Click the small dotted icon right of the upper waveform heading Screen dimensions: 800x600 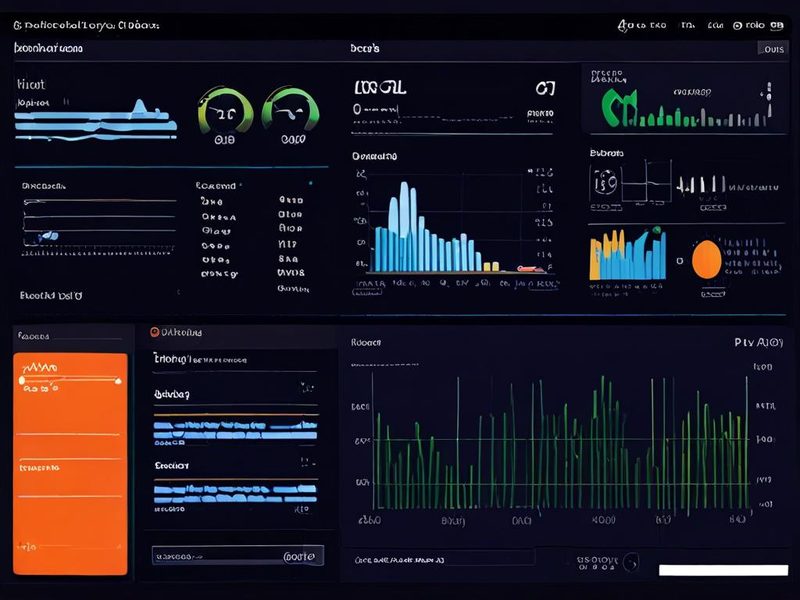coord(307,388)
